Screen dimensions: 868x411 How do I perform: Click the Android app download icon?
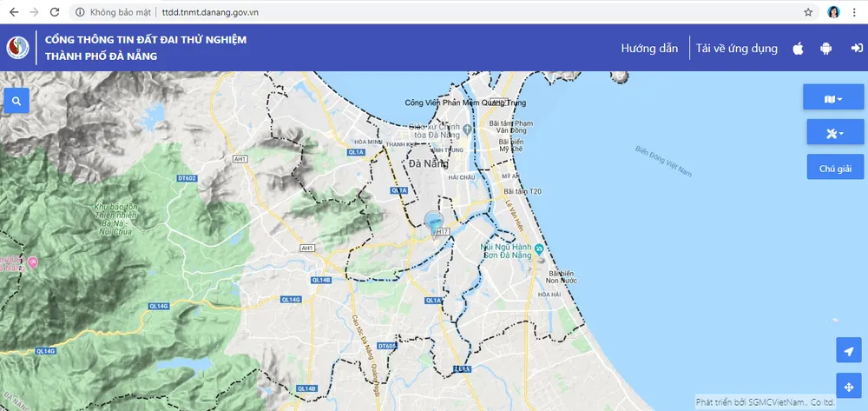tap(825, 49)
